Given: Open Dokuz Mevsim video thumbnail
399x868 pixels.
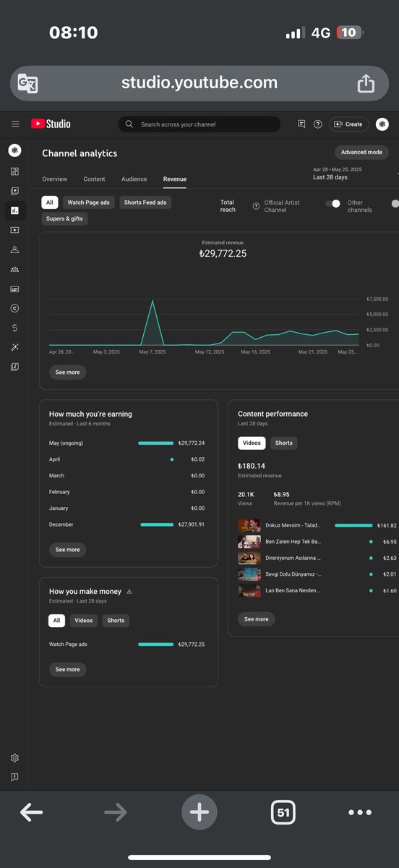Looking at the screenshot, I should click(x=249, y=525).
